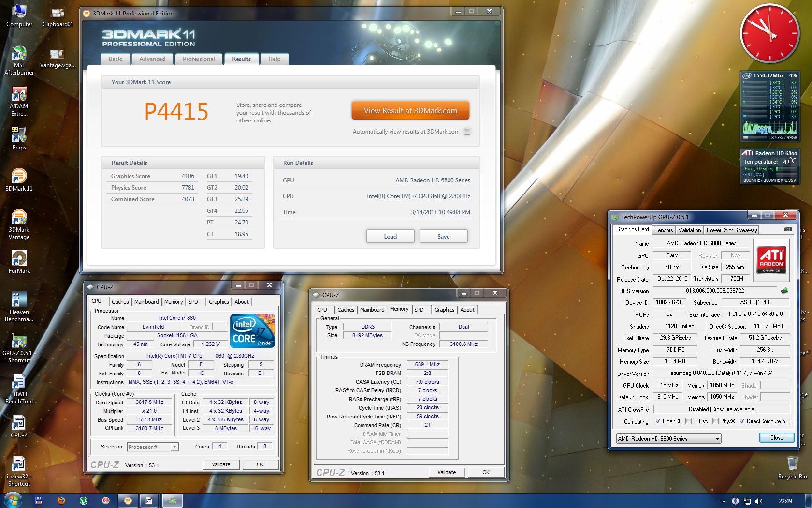Viewport: 812px width, 508px height.
Task: Launch FurMark desktop icon
Action: [x=19, y=262]
